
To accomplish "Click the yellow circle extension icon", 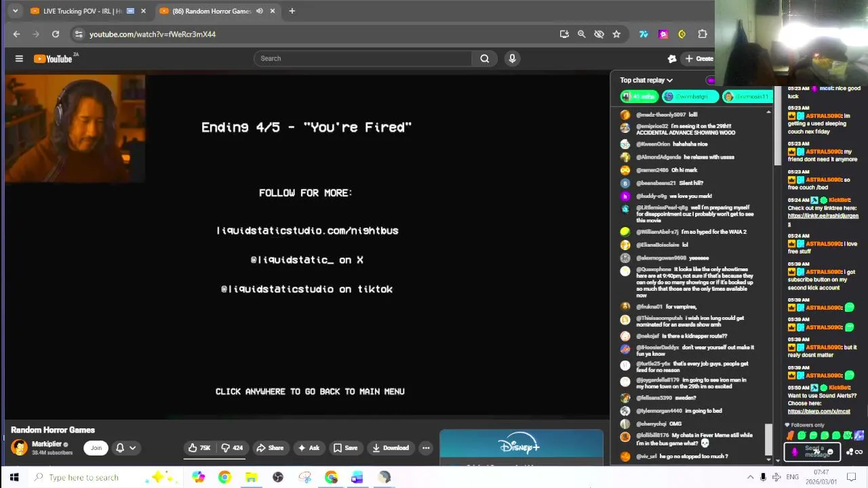I will 682,34.
